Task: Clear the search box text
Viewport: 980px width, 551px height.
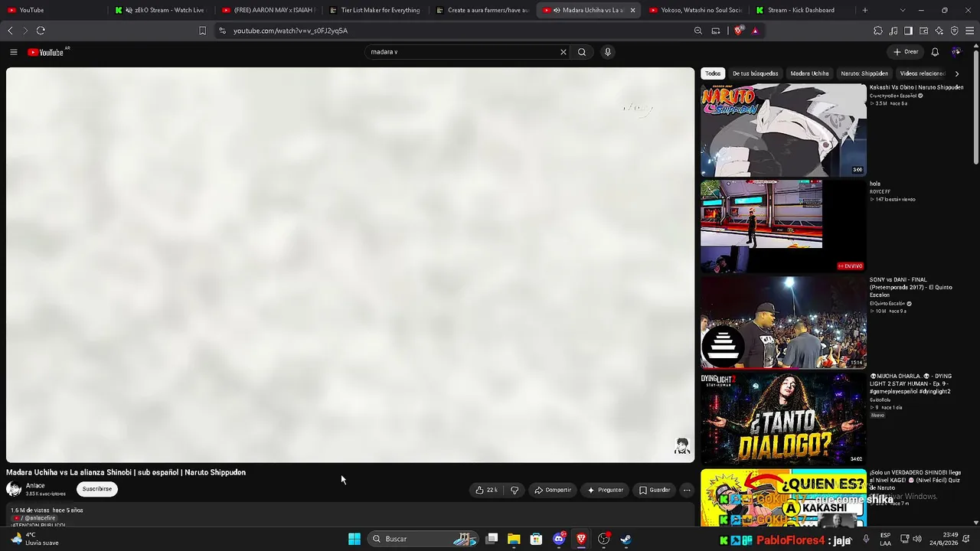Action: 563,52
